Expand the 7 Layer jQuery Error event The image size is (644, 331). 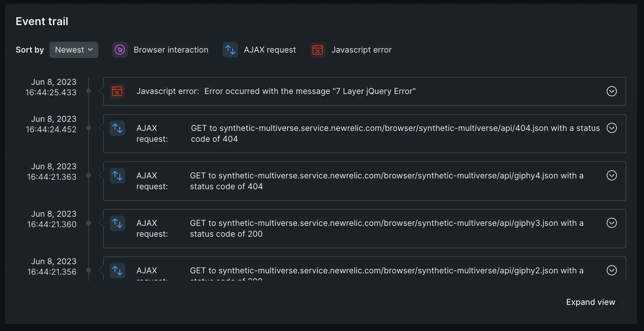611,91
